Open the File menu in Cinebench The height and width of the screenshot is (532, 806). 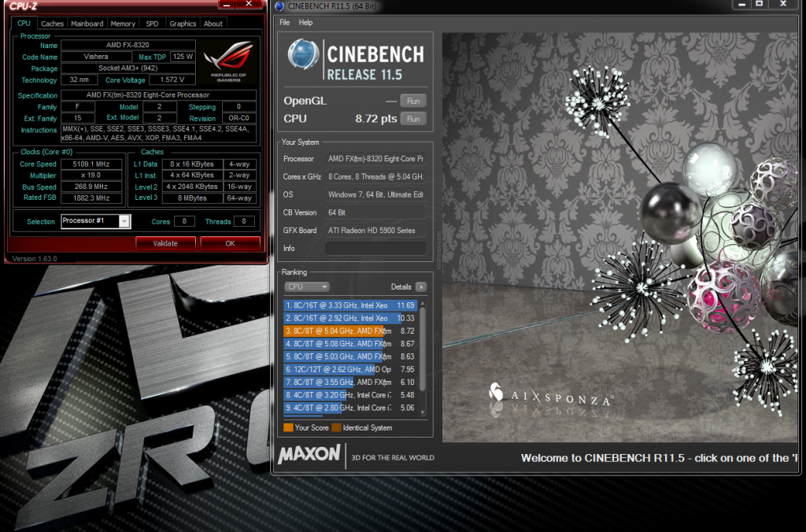[284, 23]
